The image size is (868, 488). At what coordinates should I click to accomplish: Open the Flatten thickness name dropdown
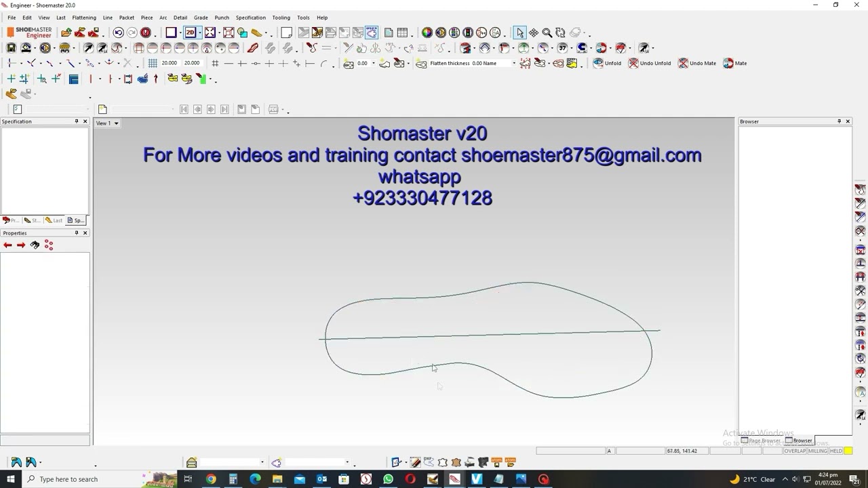point(513,63)
